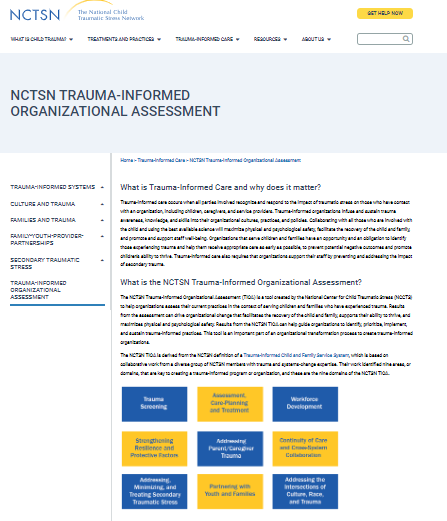
Task: Click Partnering with Youth and Families tile
Action: coord(230,491)
